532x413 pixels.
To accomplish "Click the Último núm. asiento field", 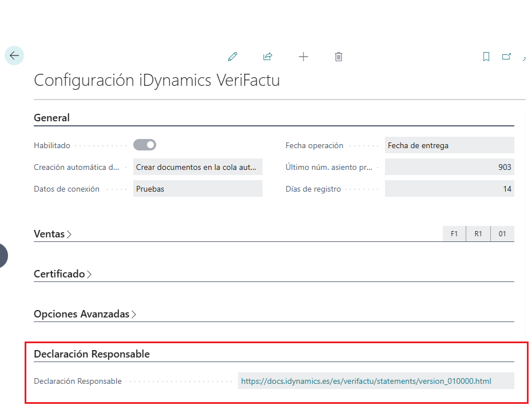I will (449, 167).
